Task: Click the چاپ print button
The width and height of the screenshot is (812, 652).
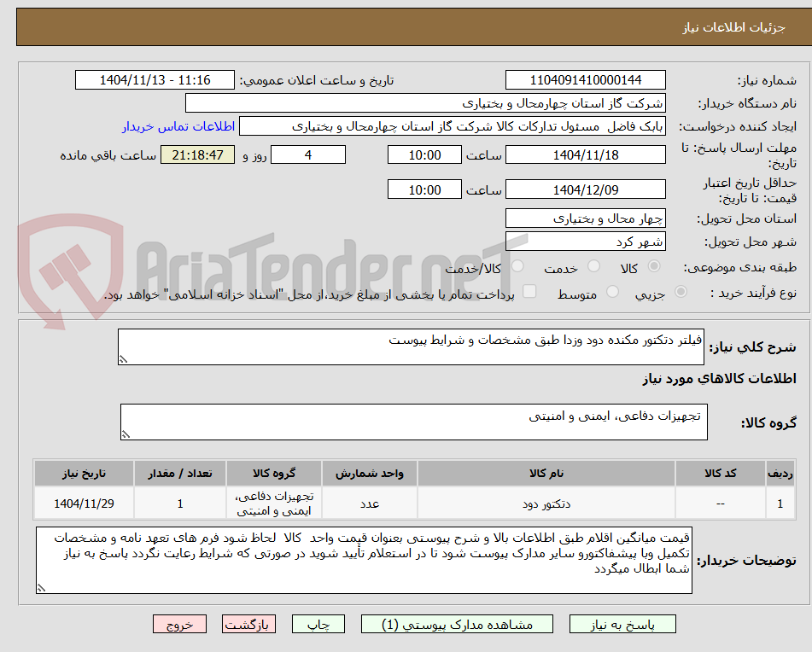Action: coord(318,624)
